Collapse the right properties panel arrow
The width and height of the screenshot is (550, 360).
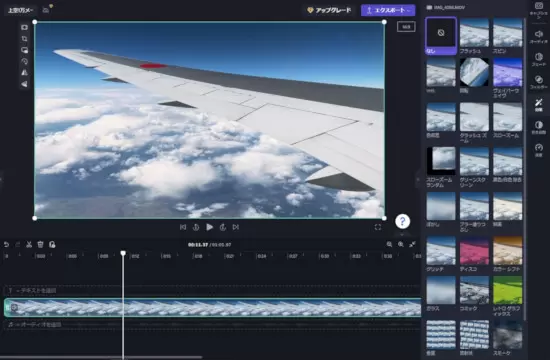[x=418, y=179]
